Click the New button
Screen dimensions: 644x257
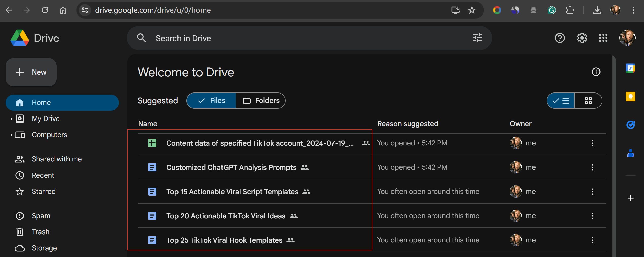31,72
